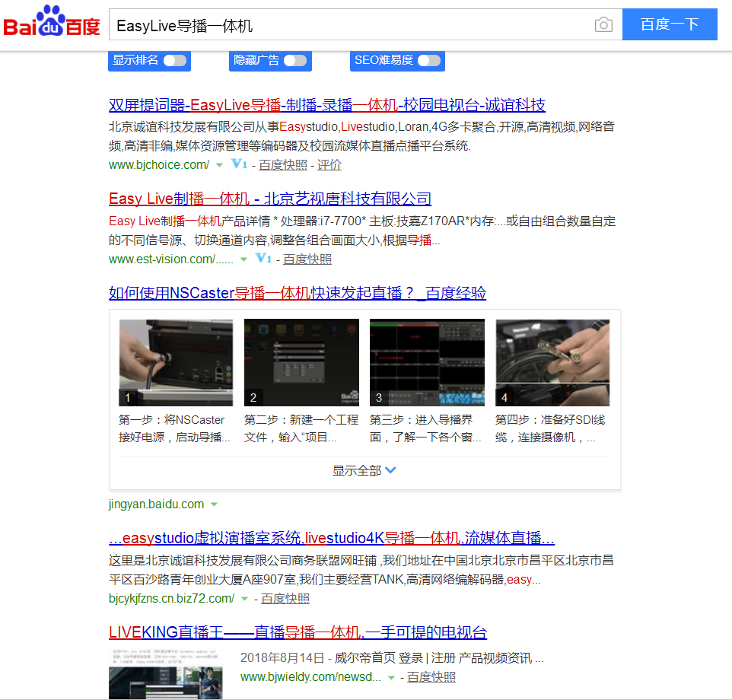Expand dropdown arrow next to www.bjchoice.com

tap(219, 165)
